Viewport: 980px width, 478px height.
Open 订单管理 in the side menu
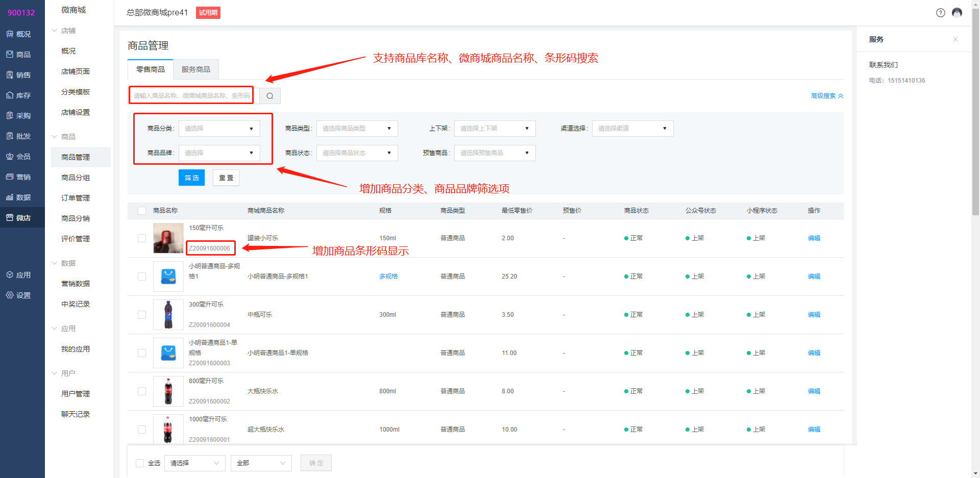click(76, 198)
